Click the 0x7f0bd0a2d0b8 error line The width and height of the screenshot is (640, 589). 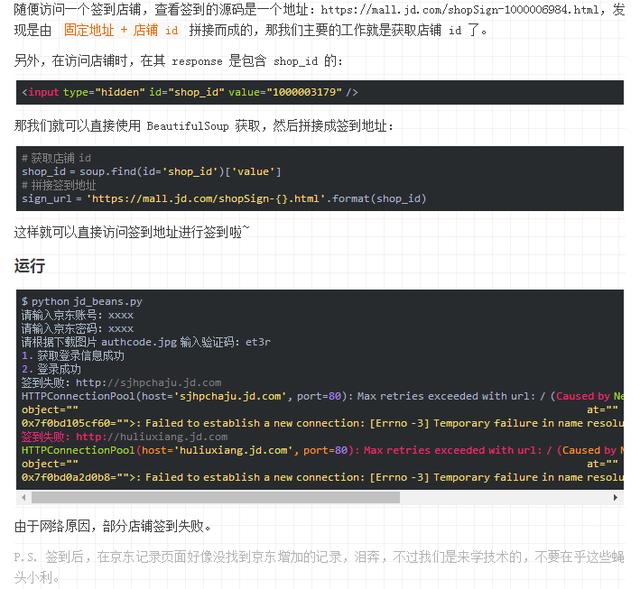tap(322, 477)
